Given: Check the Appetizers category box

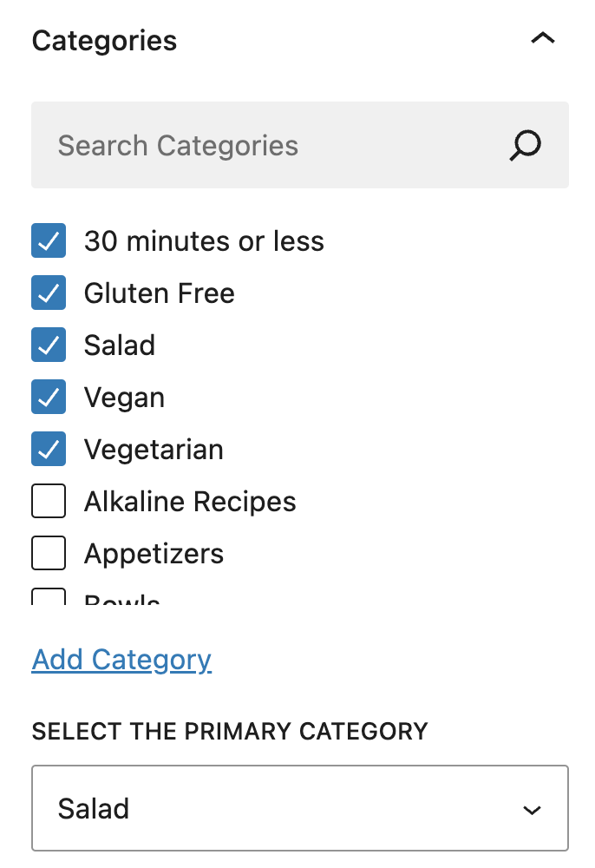Looking at the screenshot, I should (49, 554).
